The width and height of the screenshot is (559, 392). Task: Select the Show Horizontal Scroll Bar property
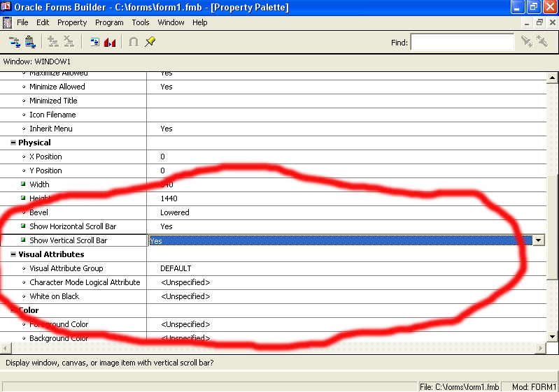pos(73,226)
